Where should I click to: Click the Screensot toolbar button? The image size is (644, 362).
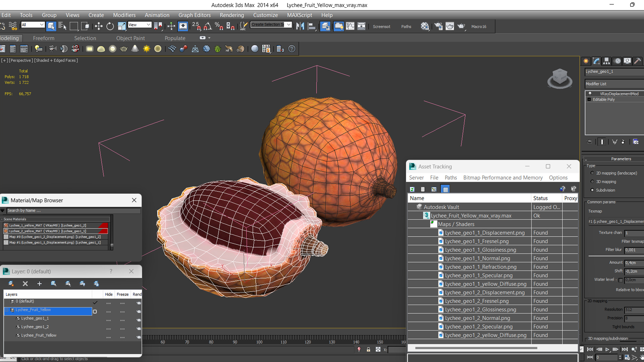381,26
